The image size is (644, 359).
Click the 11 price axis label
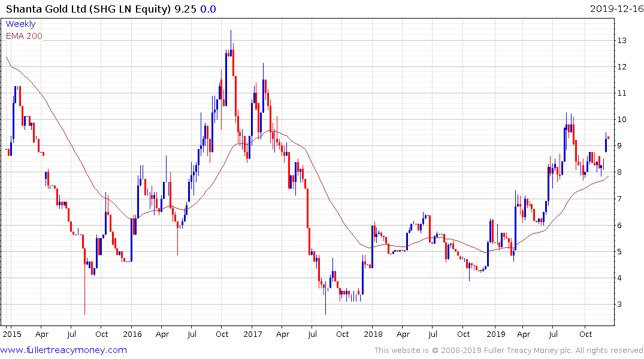click(621, 93)
